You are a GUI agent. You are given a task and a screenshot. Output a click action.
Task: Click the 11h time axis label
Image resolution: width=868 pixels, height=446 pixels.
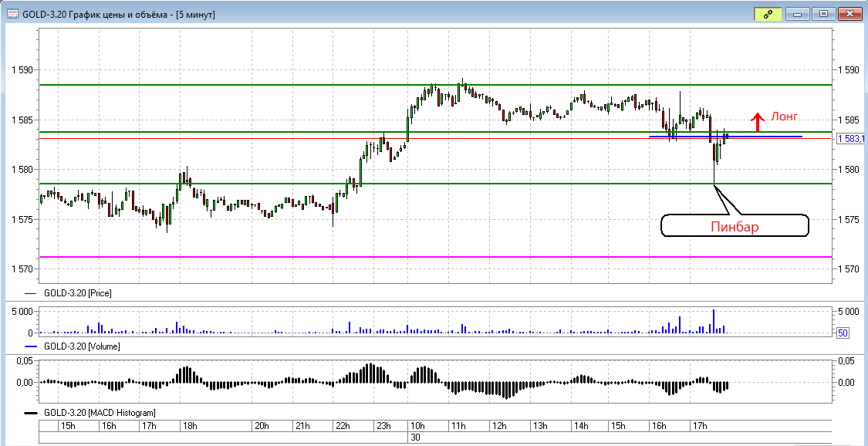click(458, 426)
